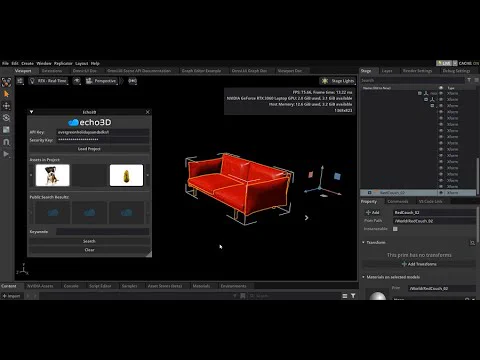Click the Load Project button
Viewport: 480px width, 360px height.
tap(89, 149)
